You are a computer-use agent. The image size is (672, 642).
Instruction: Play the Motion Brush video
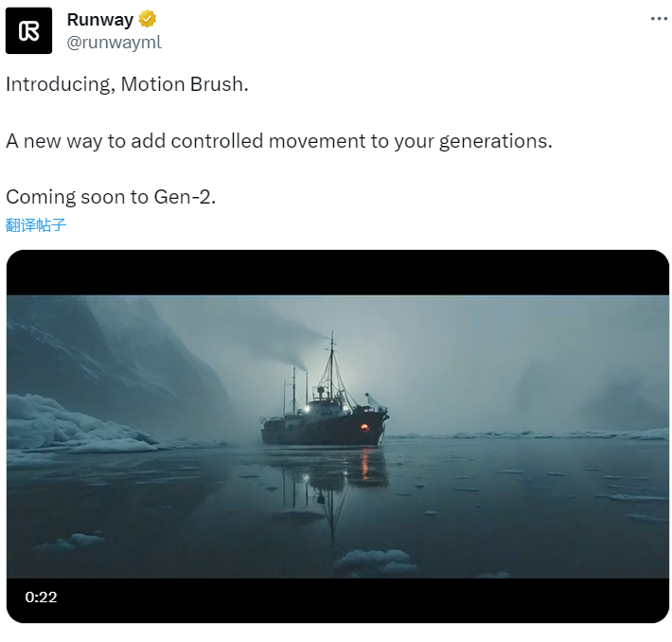click(x=338, y=437)
